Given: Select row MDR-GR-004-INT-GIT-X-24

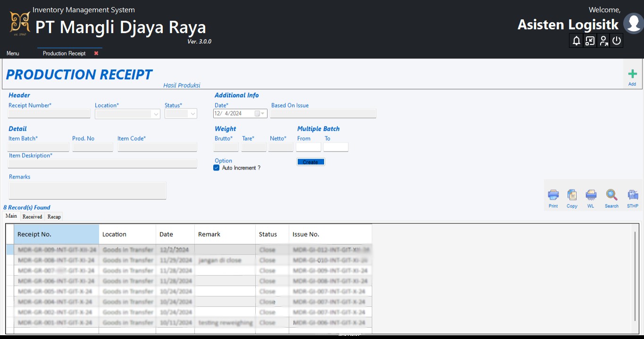Looking at the screenshot, I should (189, 302).
